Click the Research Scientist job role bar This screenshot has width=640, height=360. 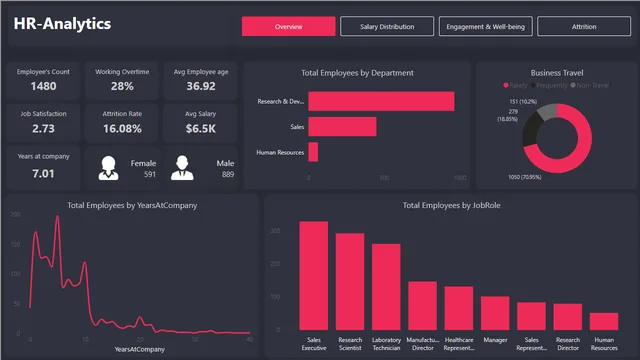(x=350, y=282)
